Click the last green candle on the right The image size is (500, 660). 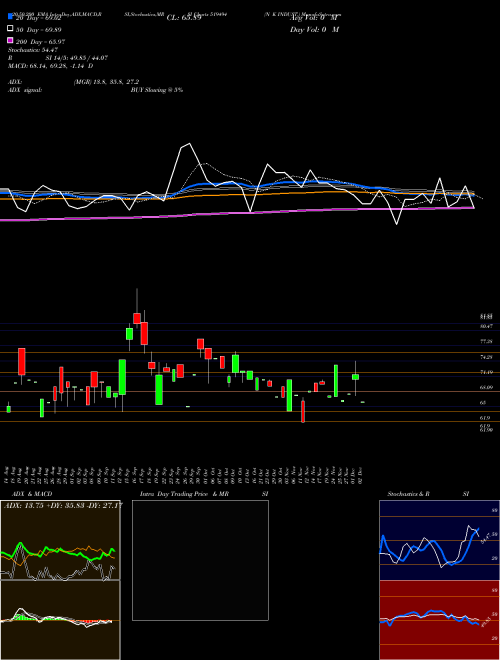(x=355, y=377)
